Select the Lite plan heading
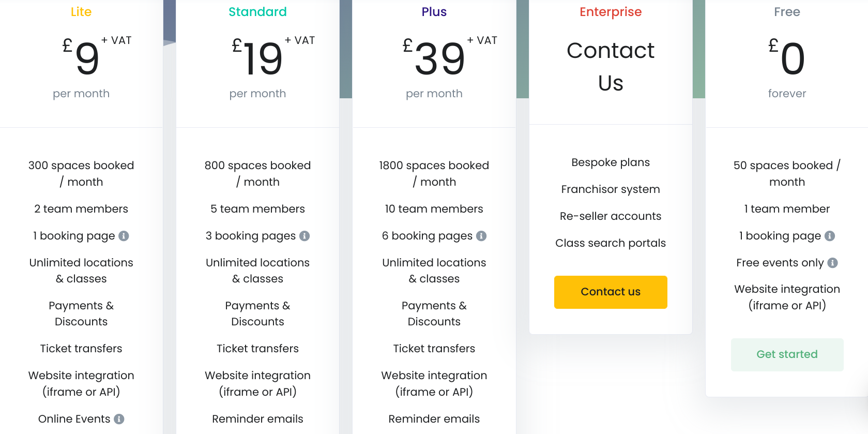This screenshot has height=434, width=868. (x=81, y=12)
